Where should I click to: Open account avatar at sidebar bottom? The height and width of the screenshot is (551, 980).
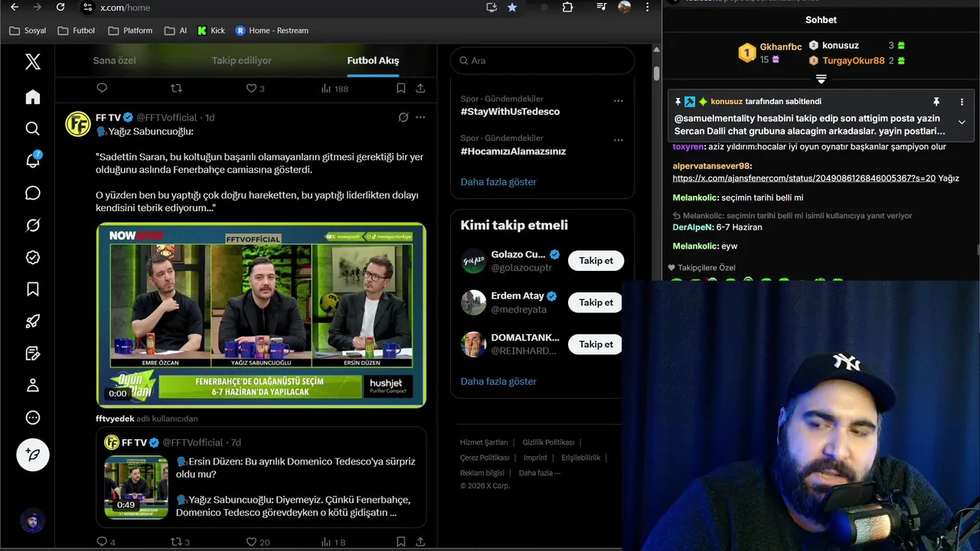[x=32, y=522]
